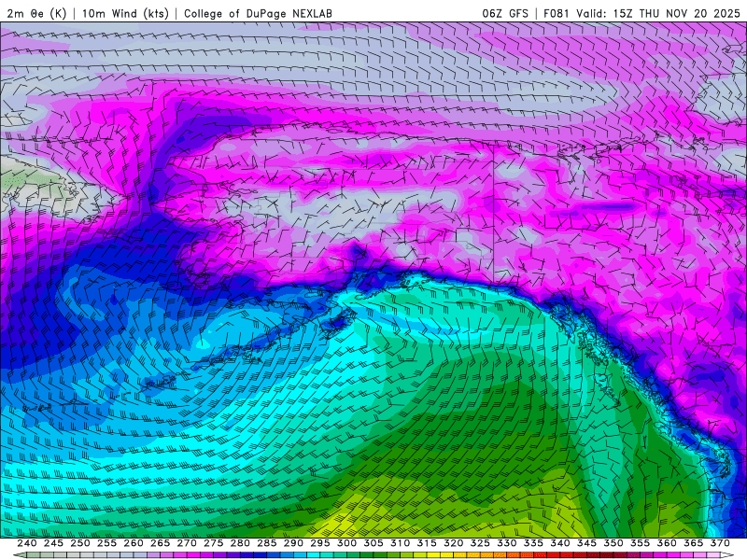The width and height of the screenshot is (747, 560).
Task: Click the 350 value on the color scale
Action: coord(613,543)
